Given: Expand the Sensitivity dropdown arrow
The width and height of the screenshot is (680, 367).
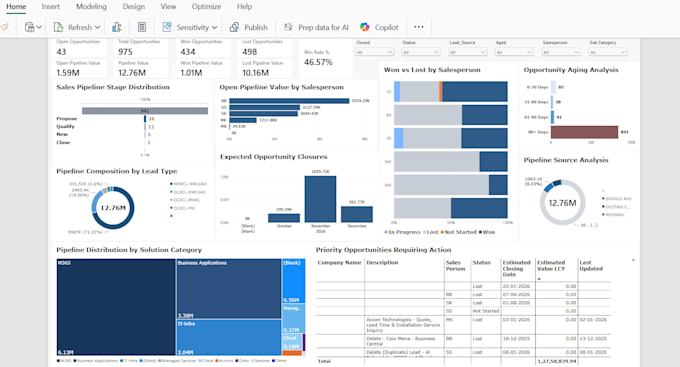Looking at the screenshot, I should 215,27.
